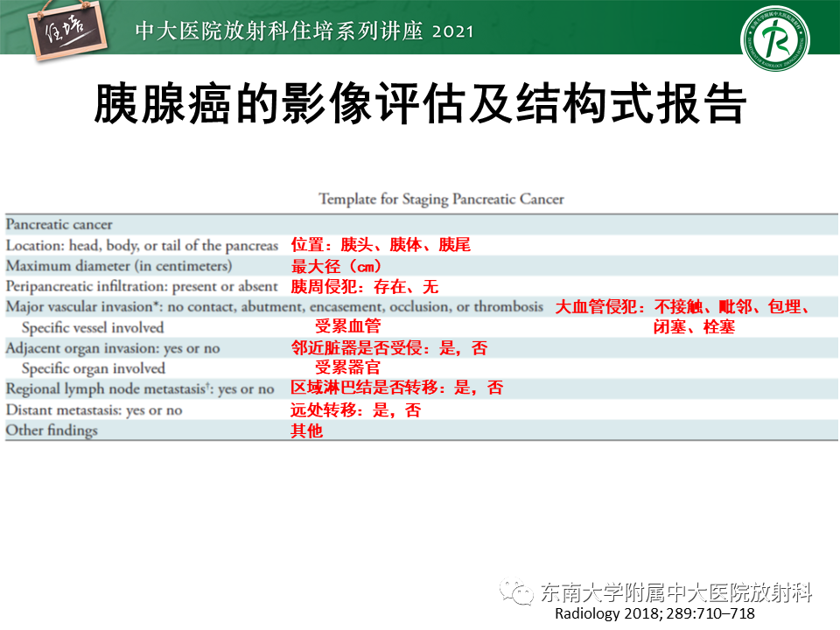Click the 'Major vascular invasion' row text
Viewport: 840px width, 630px height.
tap(274, 307)
